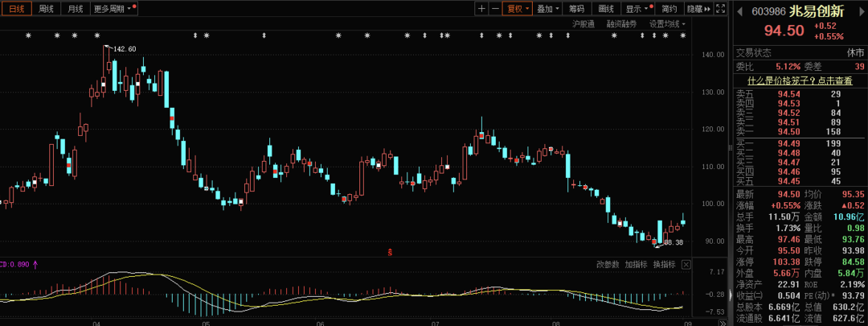Click the red S marker on chart
Image resolution: width=868 pixels, height=326 pixels.
[x=390, y=252]
